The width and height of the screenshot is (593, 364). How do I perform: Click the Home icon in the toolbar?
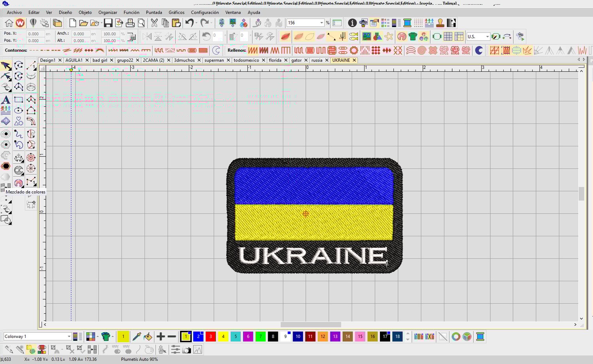coord(9,23)
